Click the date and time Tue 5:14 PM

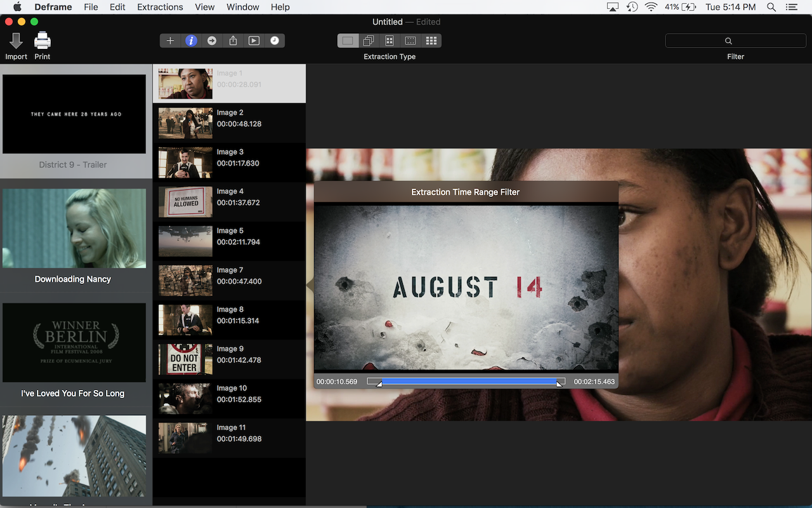(731, 7)
